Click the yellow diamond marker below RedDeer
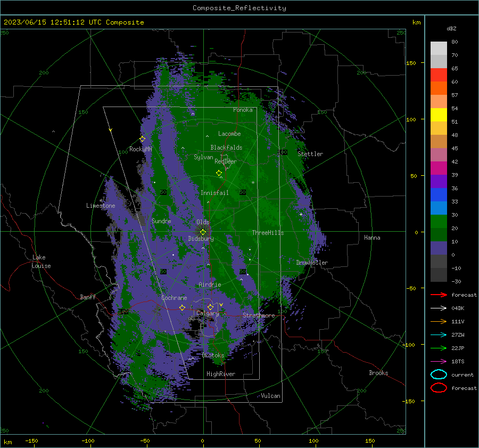This screenshot has height=448, width=479. tap(219, 173)
